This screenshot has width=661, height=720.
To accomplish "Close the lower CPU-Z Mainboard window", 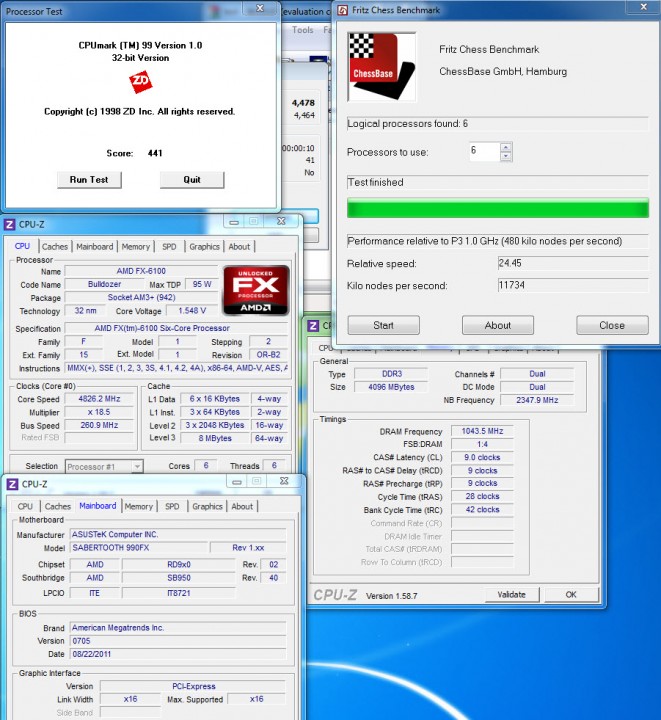I will (x=284, y=481).
